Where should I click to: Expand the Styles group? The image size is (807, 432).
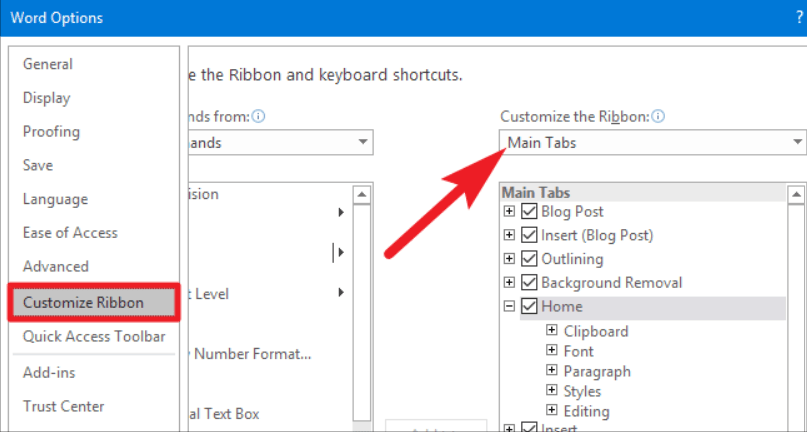[552, 391]
